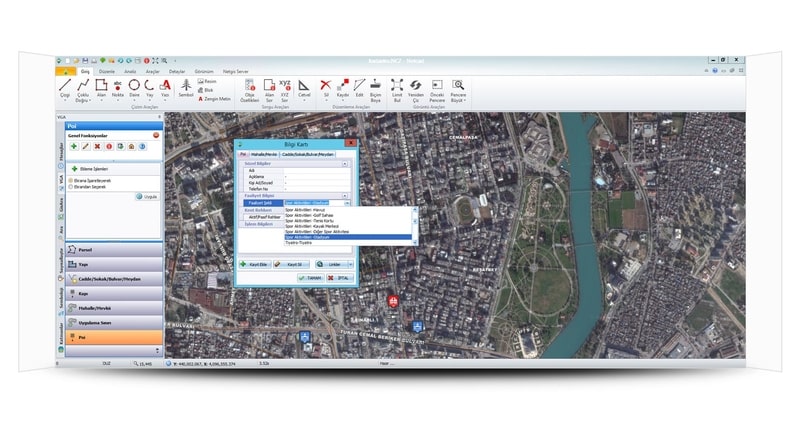Collapse the Genel Bilgiler section in dialog
The height and width of the screenshot is (441, 800).
pos(345,163)
